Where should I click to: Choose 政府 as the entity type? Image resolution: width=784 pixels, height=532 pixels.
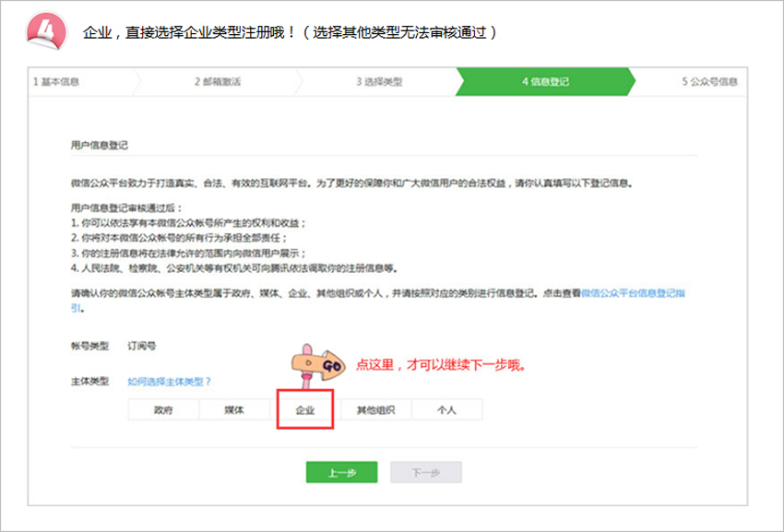(x=163, y=409)
